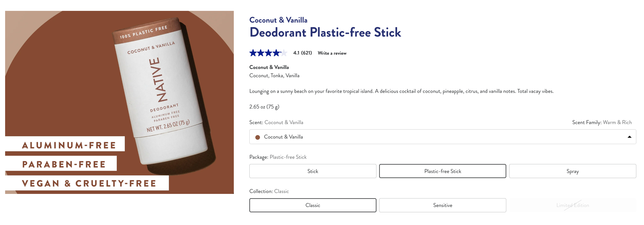Select the Sensitive collection
Image resolution: width=644 pixels, height=225 pixels.
click(443, 205)
